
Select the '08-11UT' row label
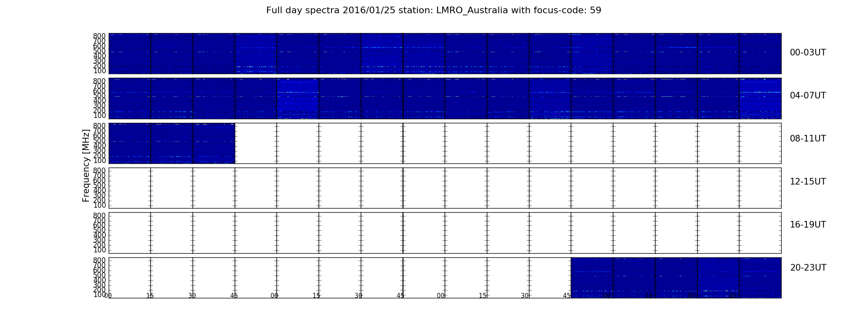pyautogui.click(x=808, y=139)
